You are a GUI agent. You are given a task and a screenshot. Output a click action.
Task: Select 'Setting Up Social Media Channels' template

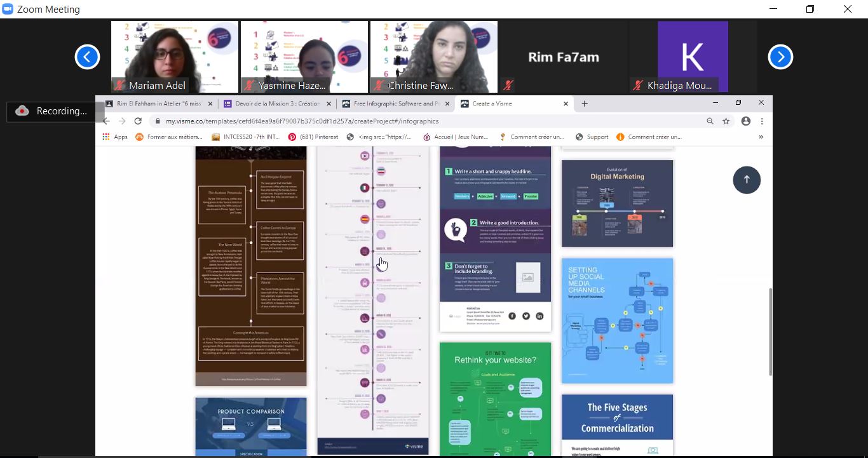coord(617,321)
